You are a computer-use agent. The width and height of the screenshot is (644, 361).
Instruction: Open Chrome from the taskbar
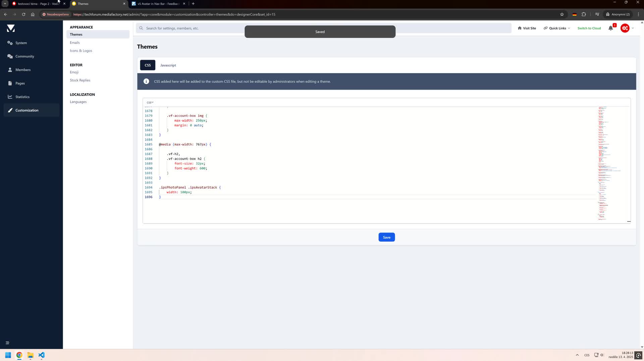tap(19, 355)
